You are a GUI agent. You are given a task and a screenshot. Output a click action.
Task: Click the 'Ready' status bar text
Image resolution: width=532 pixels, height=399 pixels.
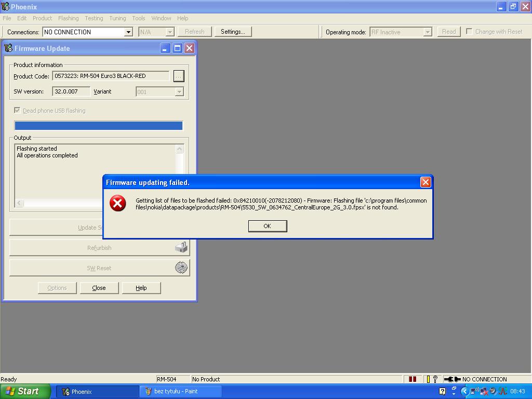[x=8, y=379]
